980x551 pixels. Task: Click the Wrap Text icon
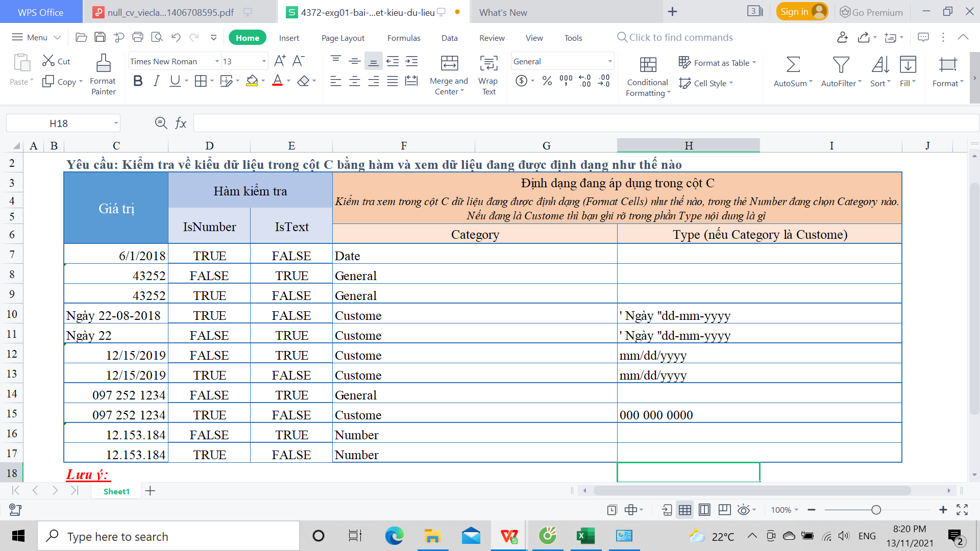click(x=488, y=64)
